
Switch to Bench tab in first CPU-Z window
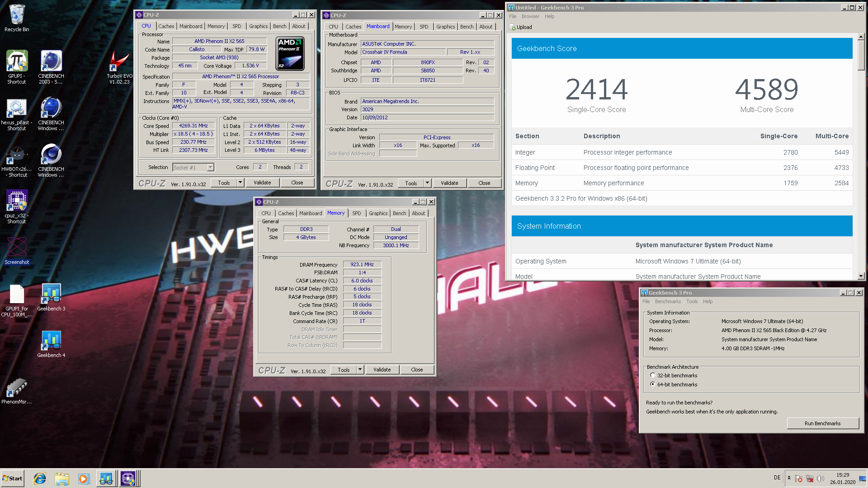pos(279,26)
